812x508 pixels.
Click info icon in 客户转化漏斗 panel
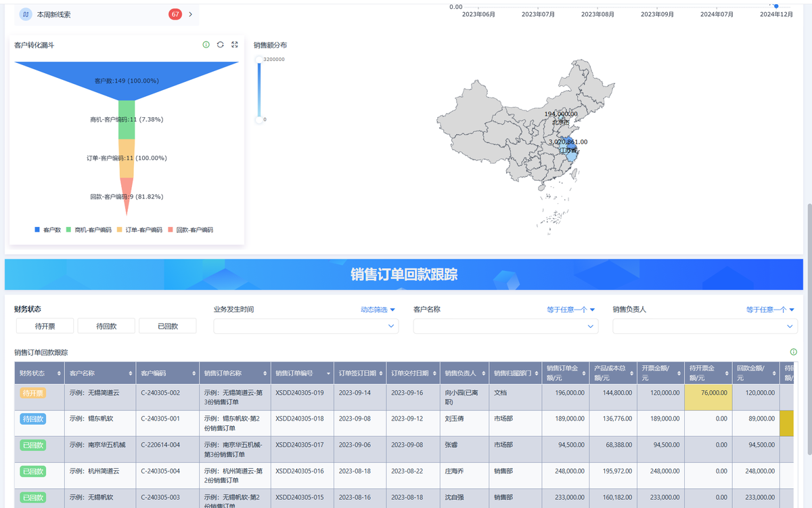click(x=206, y=45)
